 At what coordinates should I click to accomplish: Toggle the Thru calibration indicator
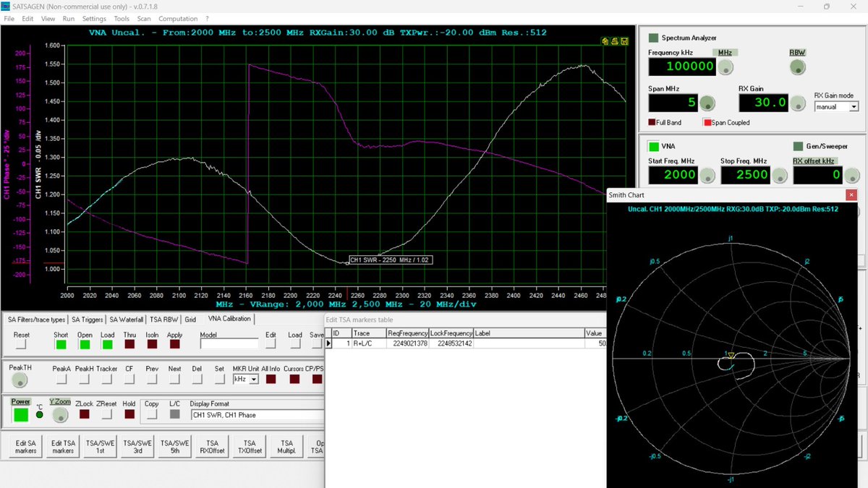129,344
